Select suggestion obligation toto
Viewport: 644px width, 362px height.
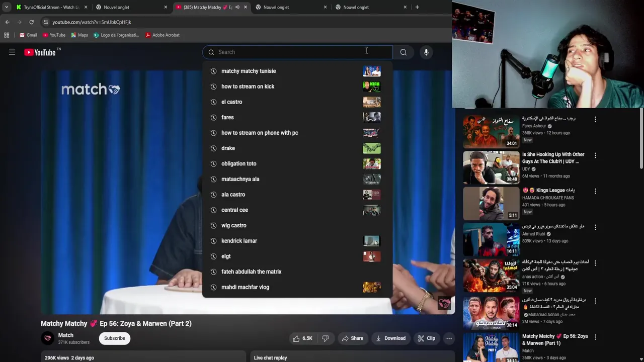coord(297,164)
